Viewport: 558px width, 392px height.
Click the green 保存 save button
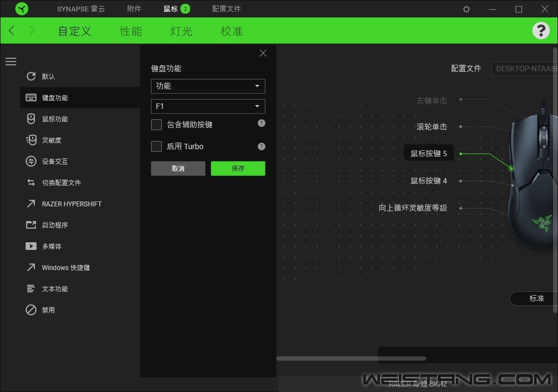tap(238, 168)
